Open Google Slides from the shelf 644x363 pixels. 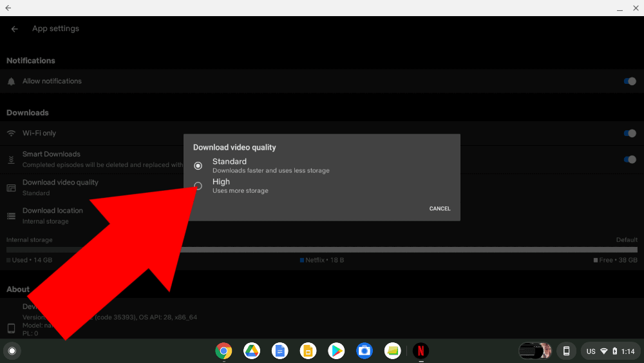pyautogui.click(x=308, y=351)
